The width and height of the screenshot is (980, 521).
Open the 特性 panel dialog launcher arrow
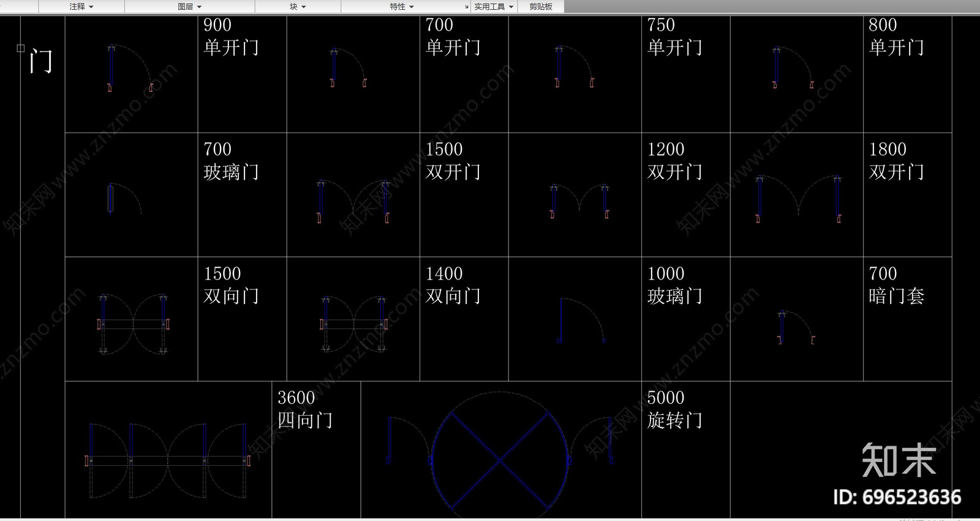467,7
